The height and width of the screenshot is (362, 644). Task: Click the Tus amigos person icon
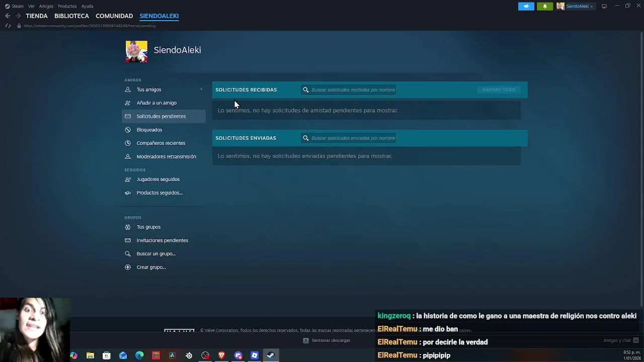128,89
